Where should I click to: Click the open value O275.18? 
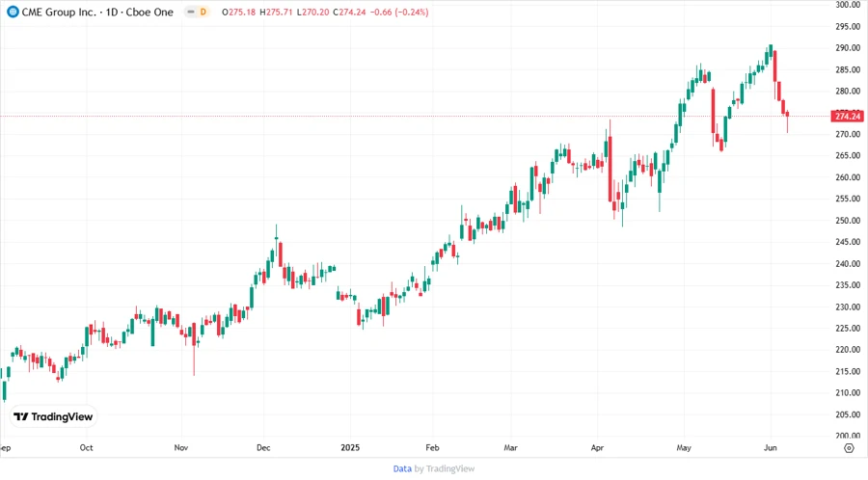[x=238, y=12]
